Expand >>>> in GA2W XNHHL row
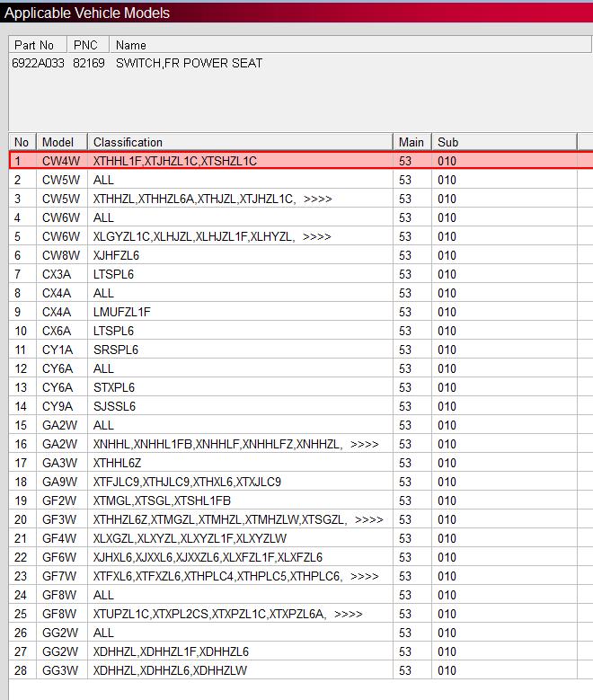The height and width of the screenshot is (700, 593). click(364, 444)
